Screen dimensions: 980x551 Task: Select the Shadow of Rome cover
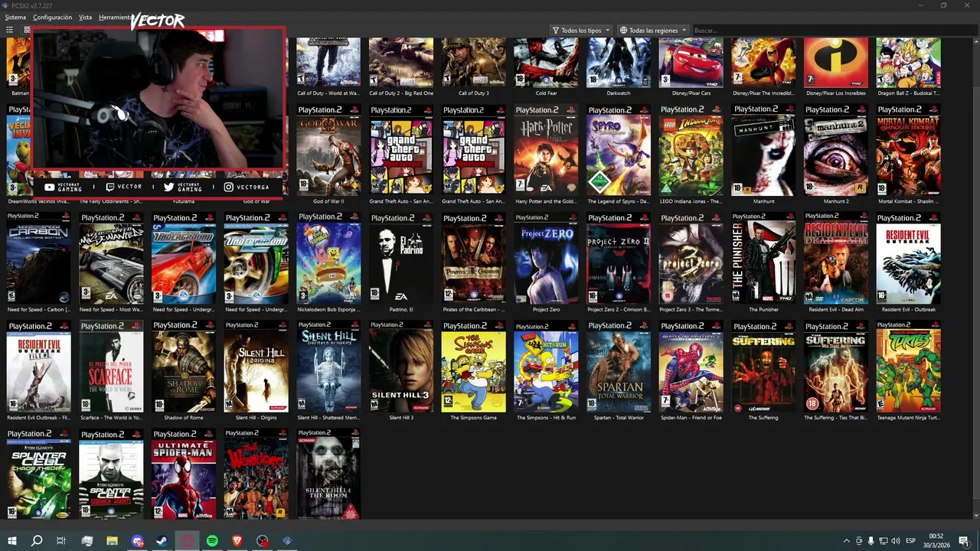click(x=184, y=367)
